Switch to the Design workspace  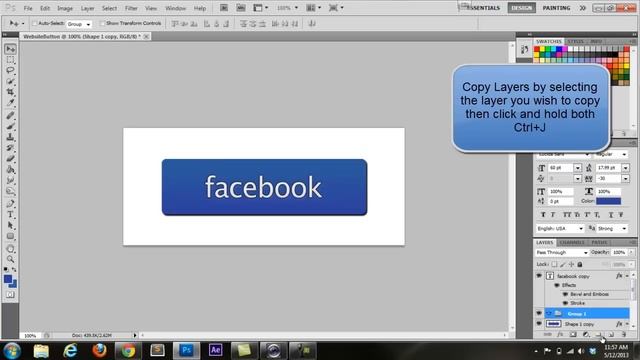(522, 8)
